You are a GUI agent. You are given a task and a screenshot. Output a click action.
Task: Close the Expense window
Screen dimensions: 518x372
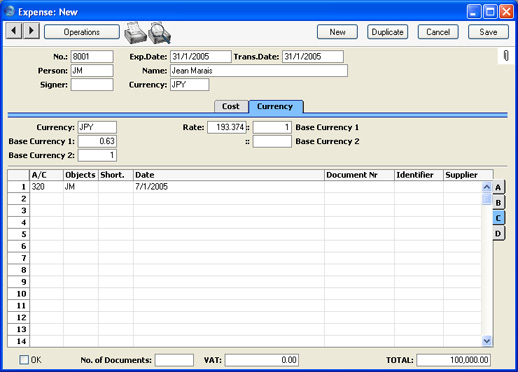pyautogui.click(x=506, y=12)
